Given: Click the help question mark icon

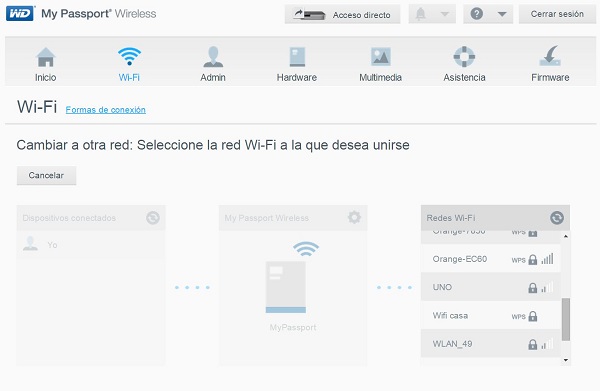Looking at the screenshot, I should [x=476, y=14].
